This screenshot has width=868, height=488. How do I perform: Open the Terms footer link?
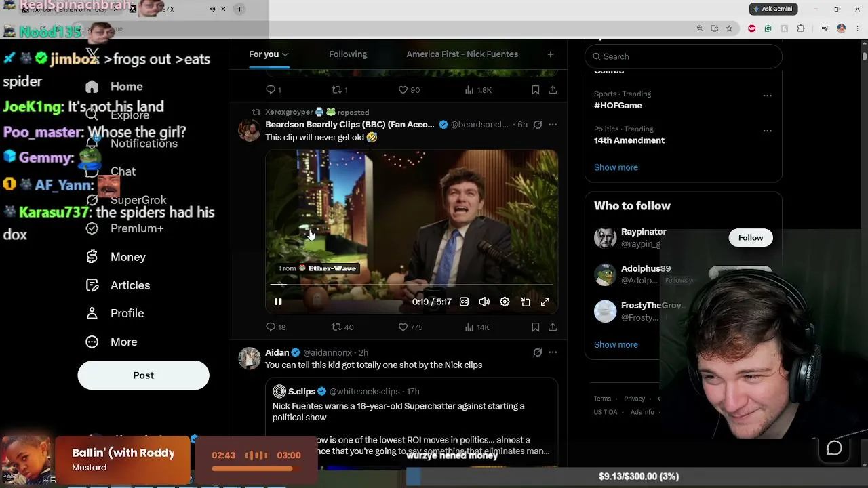(x=602, y=399)
